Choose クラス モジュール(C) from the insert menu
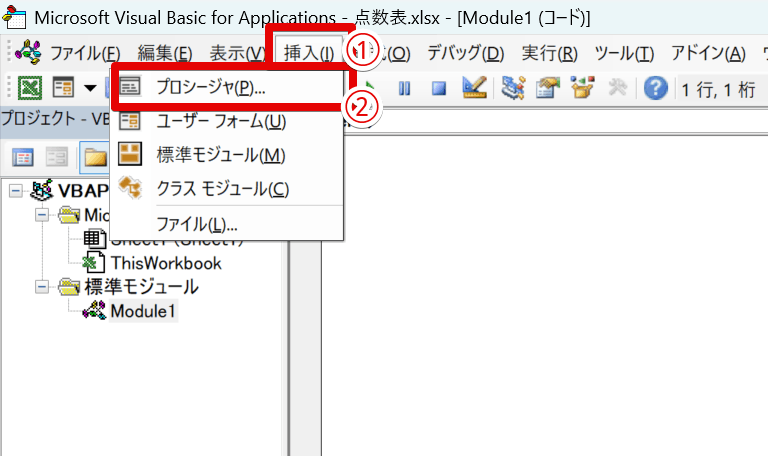 click(227, 189)
